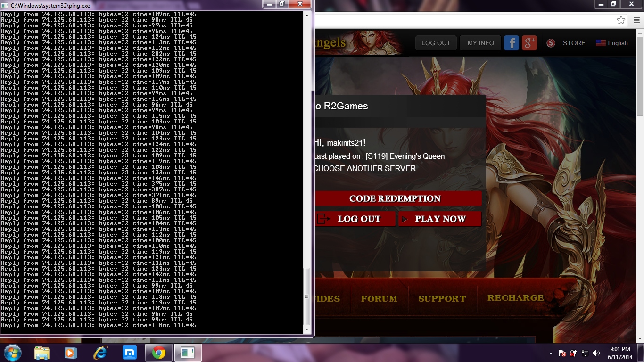The width and height of the screenshot is (644, 362).
Task: Click the Facebook icon in header
Action: tap(512, 43)
